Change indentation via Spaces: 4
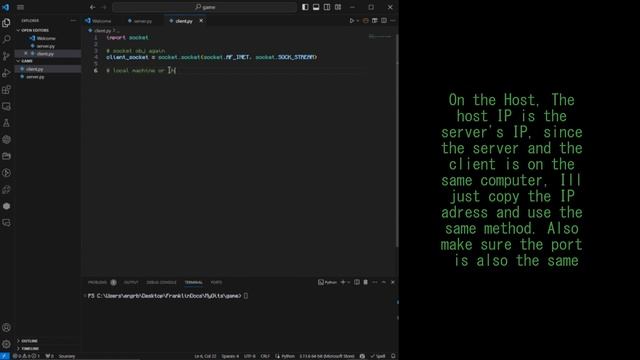 (230, 356)
